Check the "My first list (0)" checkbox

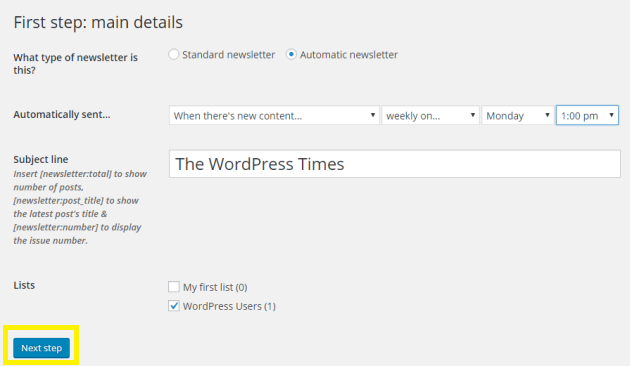coord(174,287)
